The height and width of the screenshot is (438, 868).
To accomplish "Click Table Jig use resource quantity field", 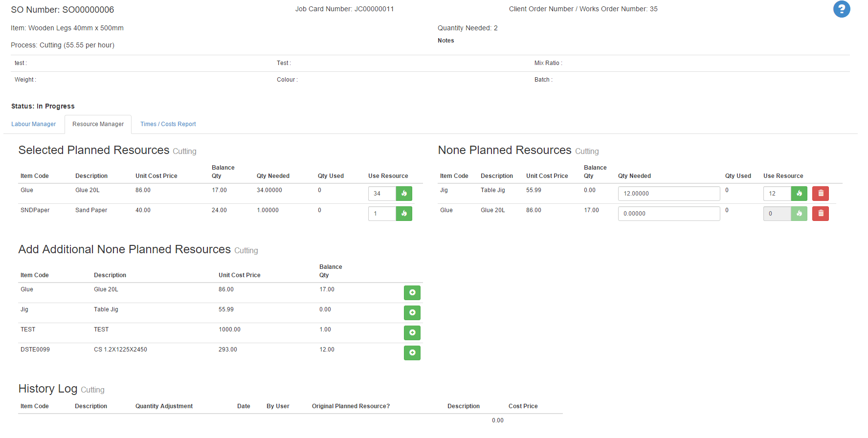I will point(777,194).
